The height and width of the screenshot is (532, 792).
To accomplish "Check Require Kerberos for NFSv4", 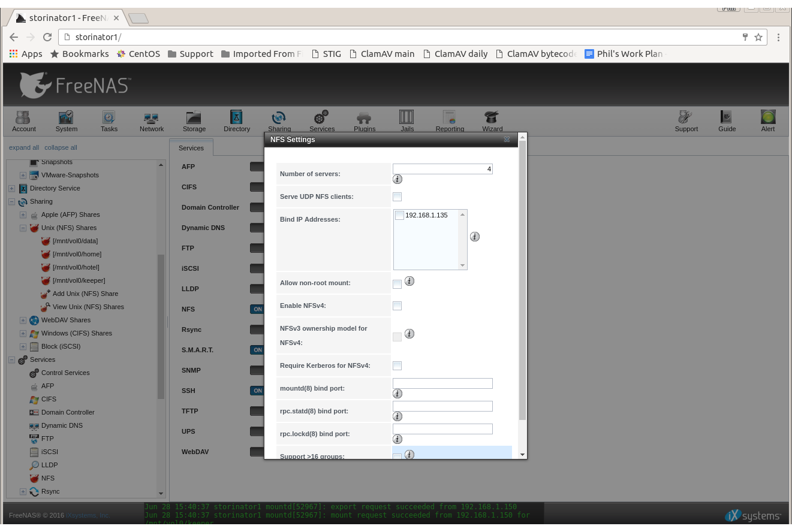I will (x=397, y=365).
